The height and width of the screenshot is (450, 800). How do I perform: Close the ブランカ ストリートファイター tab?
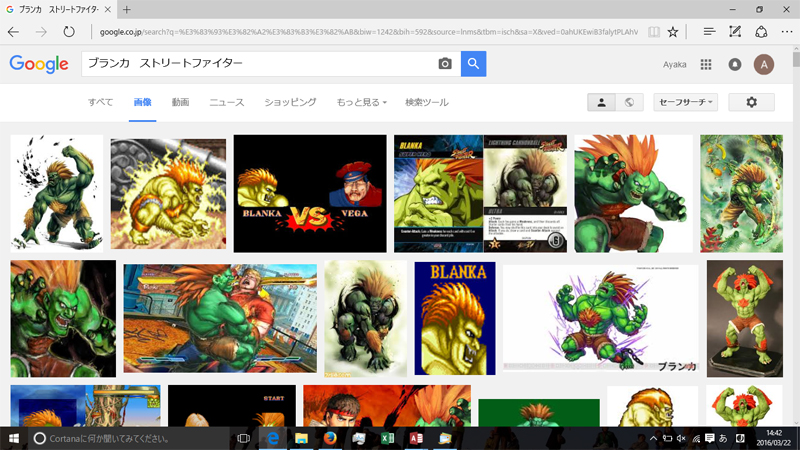[x=107, y=9]
